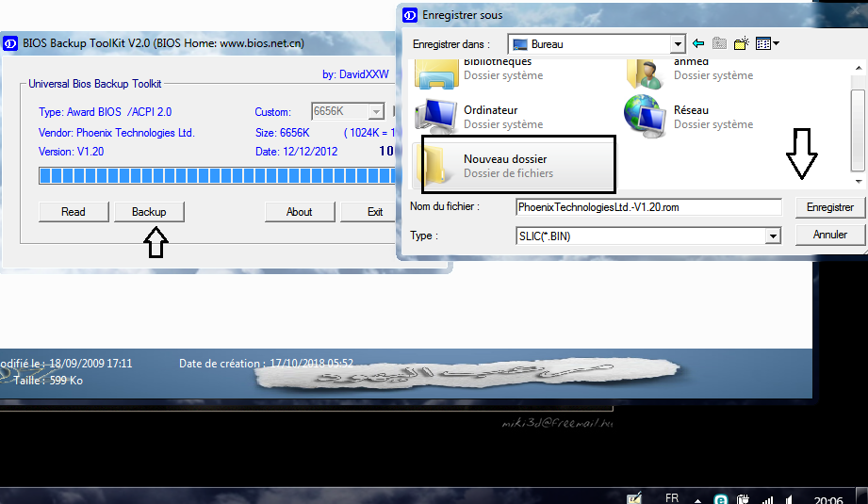The height and width of the screenshot is (504, 868).
Task: Click the 'Taille : 599 Ko' text
Action: tap(48, 381)
